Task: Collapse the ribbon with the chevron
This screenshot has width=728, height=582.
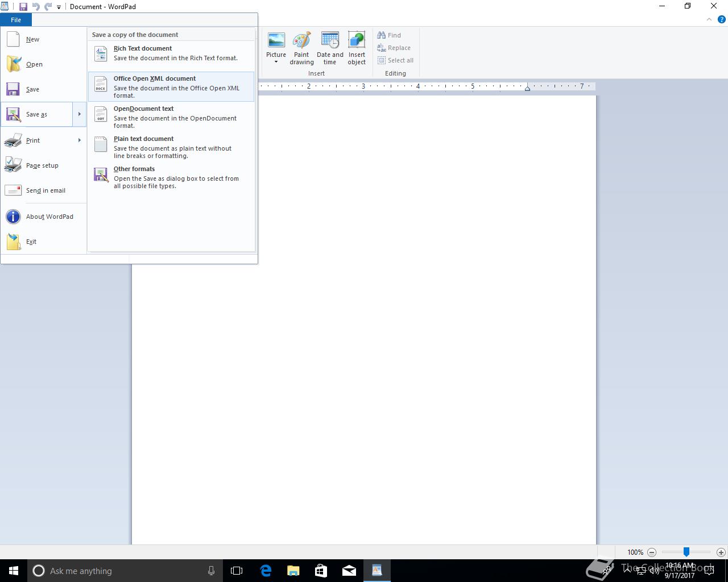Action: tap(709, 19)
